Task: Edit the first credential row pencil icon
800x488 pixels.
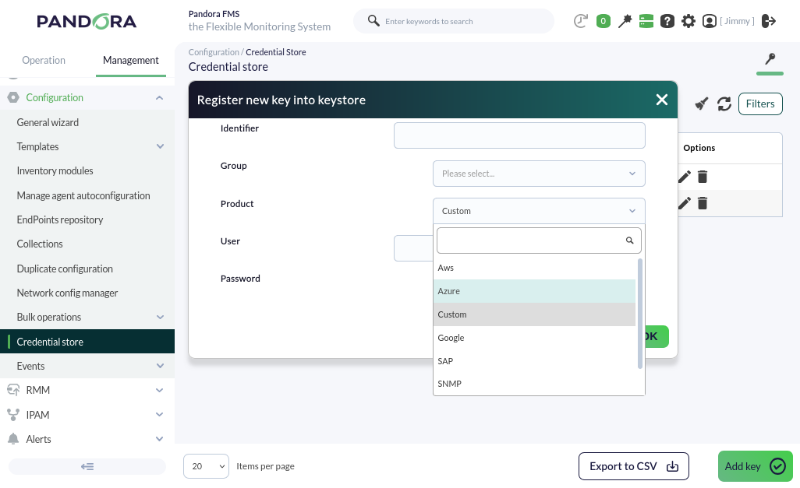Action: [685, 177]
